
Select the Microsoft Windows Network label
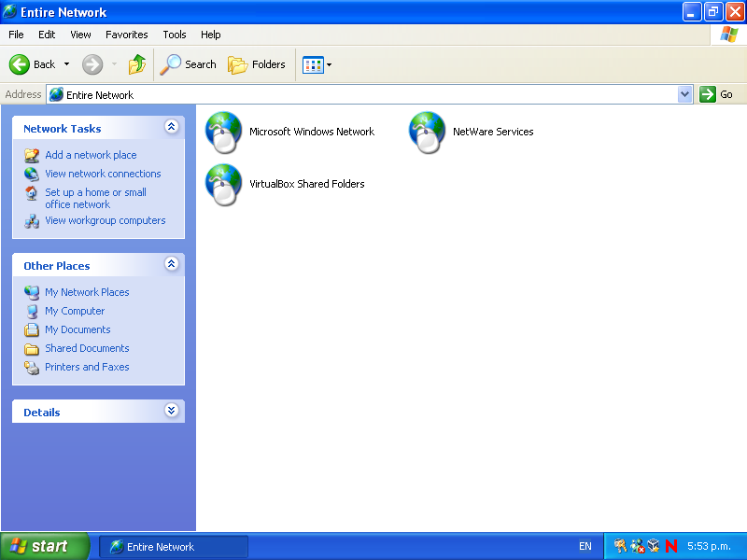[x=312, y=132]
